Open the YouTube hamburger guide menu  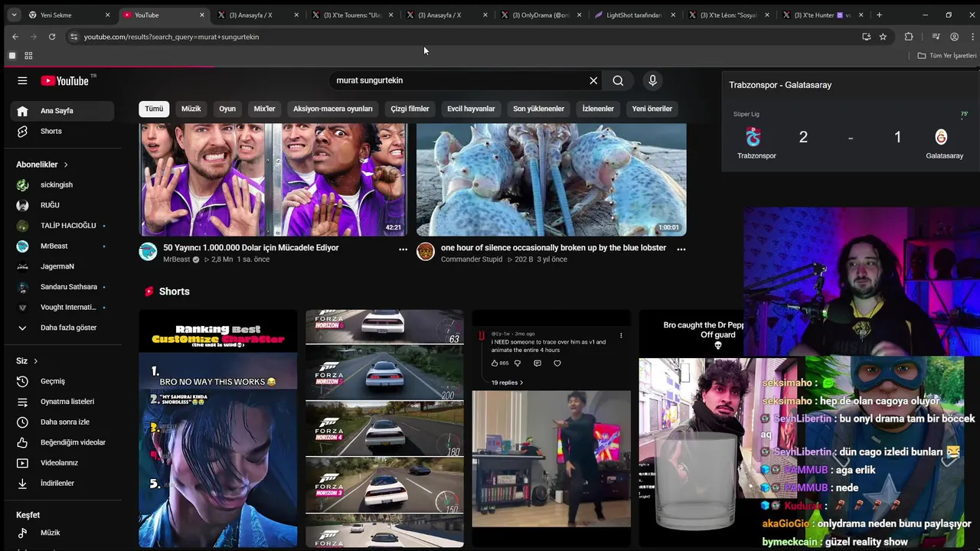(22, 80)
